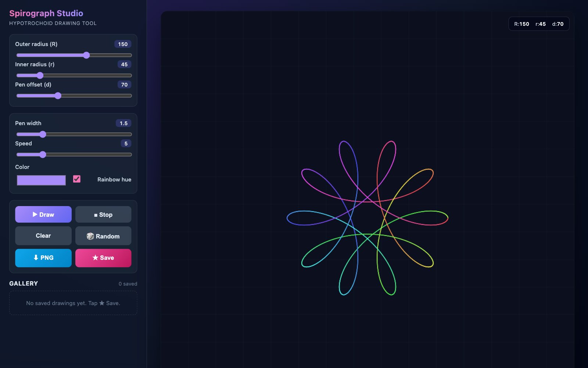Click the 'No saved drawings yet' placeholder
The image size is (588, 368).
pyautogui.click(x=73, y=303)
